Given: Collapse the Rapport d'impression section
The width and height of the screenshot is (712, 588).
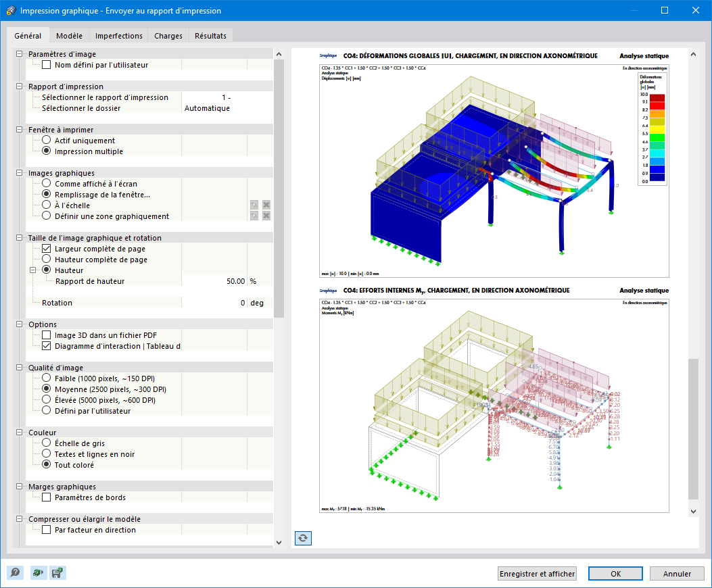Looking at the screenshot, I should pyautogui.click(x=19, y=87).
